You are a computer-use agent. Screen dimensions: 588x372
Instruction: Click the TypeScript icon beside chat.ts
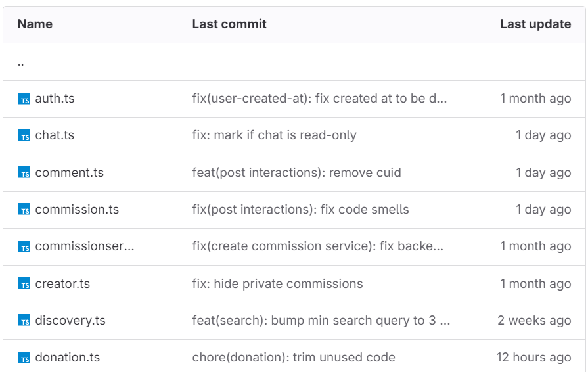click(24, 136)
